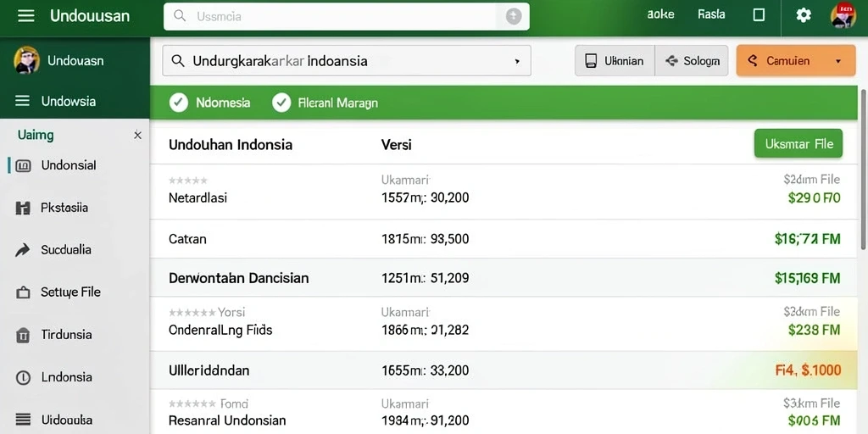Click the Undouasn username in the sidebar
868x434 pixels.
tap(75, 60)
